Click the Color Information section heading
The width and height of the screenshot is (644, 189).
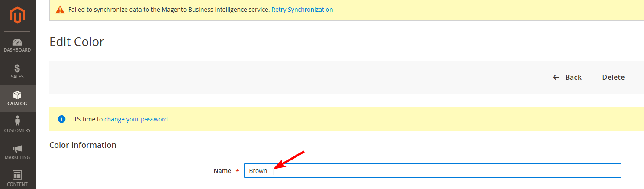pyautogui.click(x=83, y=145)
